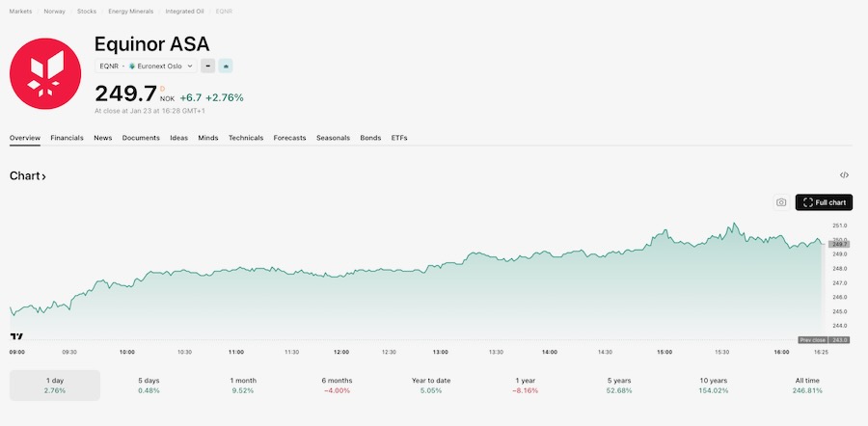
Task: Open EQNR Euronext Oslo exchange dropdown
Action: point(146,67)
